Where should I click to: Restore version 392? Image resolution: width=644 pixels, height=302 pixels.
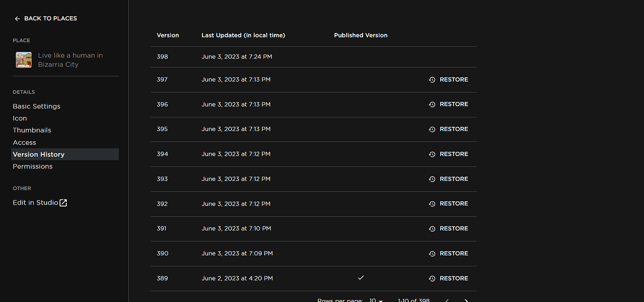click(448, 204)
